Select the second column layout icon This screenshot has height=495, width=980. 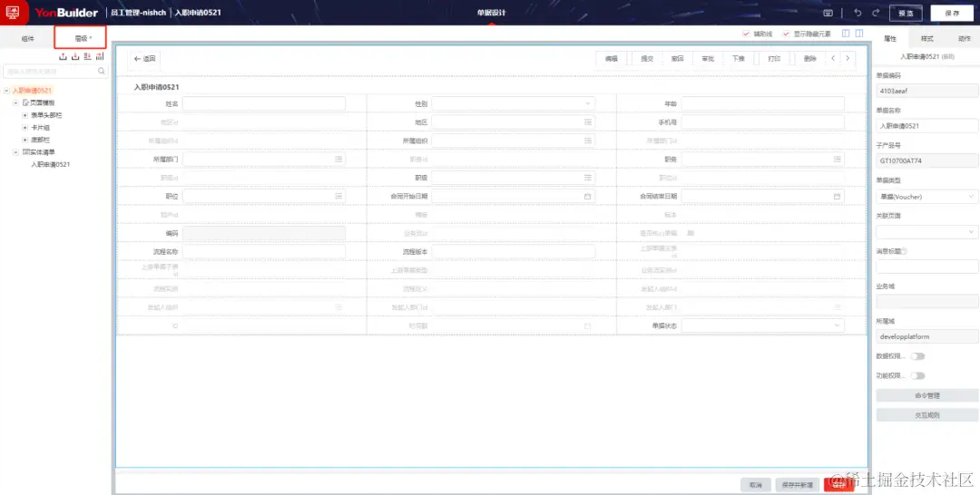point(859,34)
